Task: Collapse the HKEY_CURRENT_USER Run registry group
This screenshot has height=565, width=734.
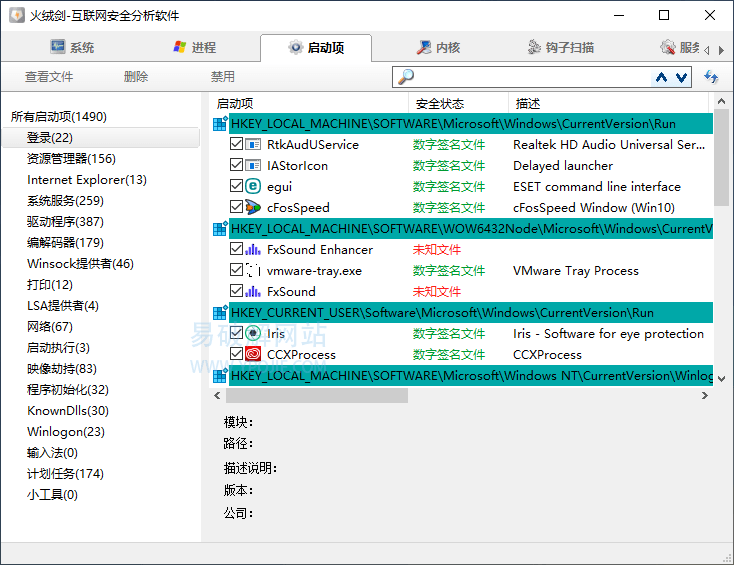Action: click(x=220, y=313)
